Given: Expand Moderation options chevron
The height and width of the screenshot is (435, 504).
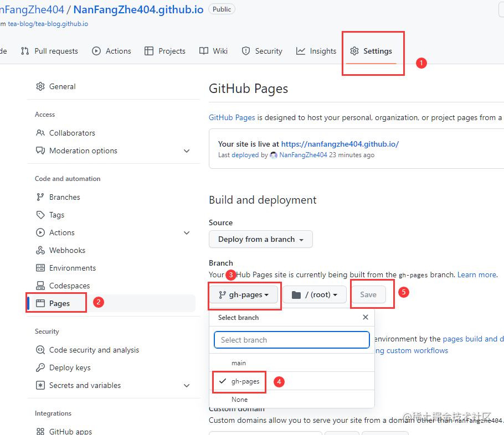Looking at the screenshot, I should click(187, 151).
